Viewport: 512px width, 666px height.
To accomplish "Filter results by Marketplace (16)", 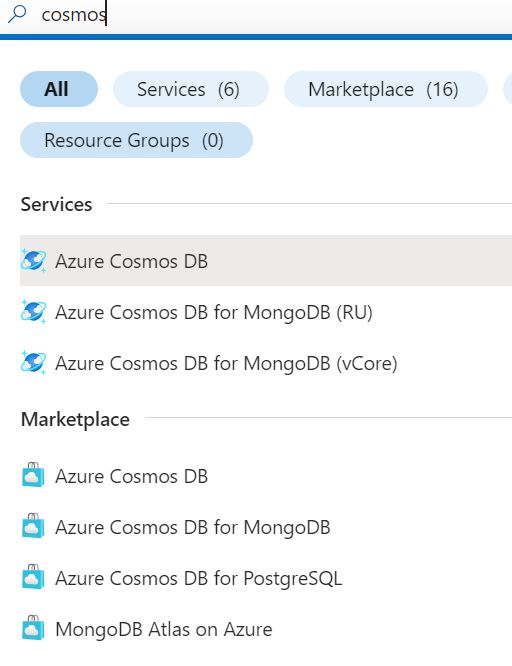I will click(386, 89).
